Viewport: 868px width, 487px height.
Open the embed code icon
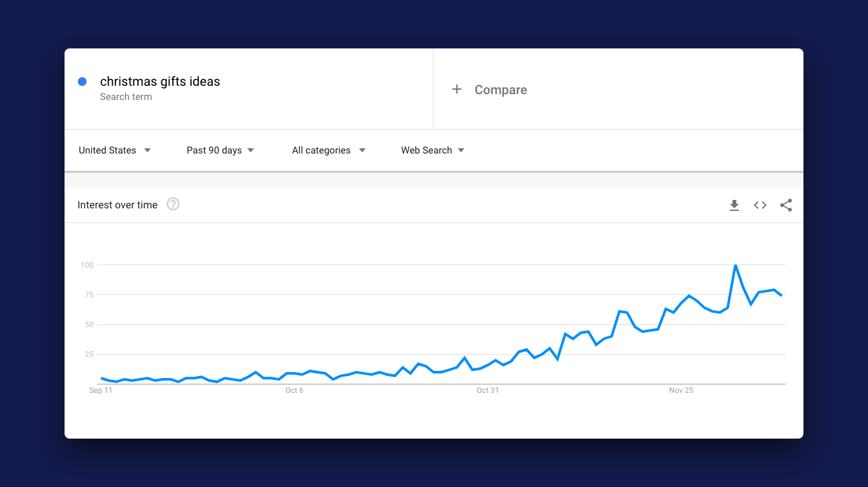click(x=760, y=205)
